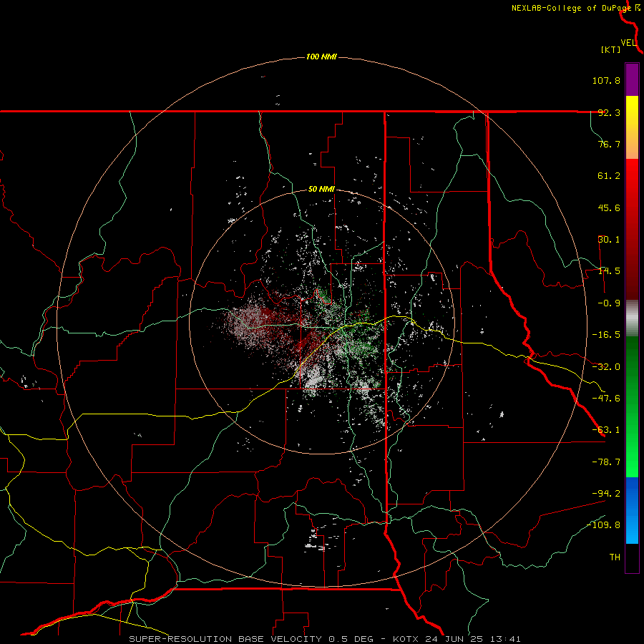
Task: Click the gray segment of velocity color bar
Action: coord(632,318)
